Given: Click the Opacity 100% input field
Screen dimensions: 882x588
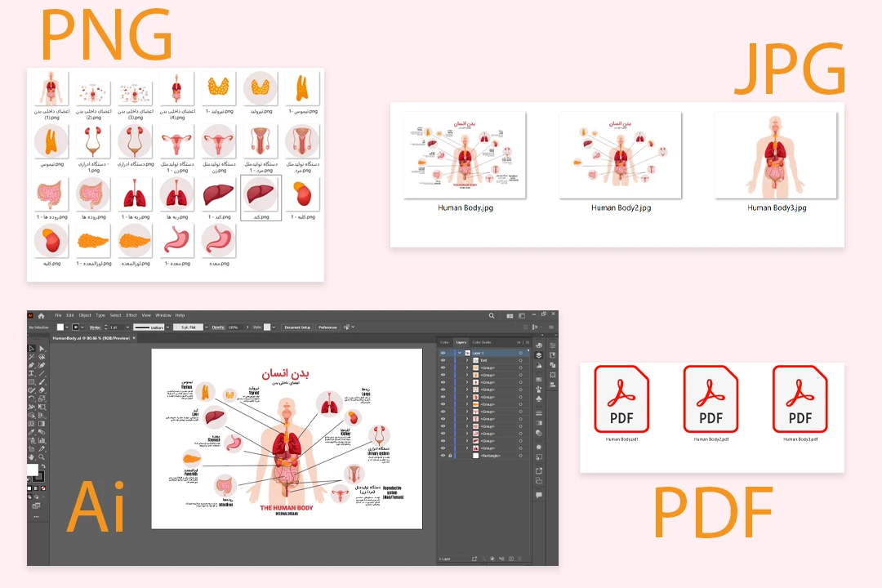Looking at the screenshot, I should [x=235, y=327].
